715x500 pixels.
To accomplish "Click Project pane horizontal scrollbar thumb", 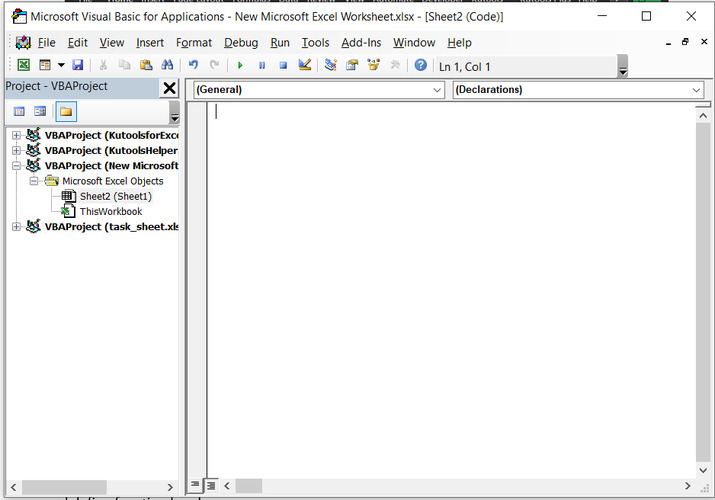I will tap(64, 487).
